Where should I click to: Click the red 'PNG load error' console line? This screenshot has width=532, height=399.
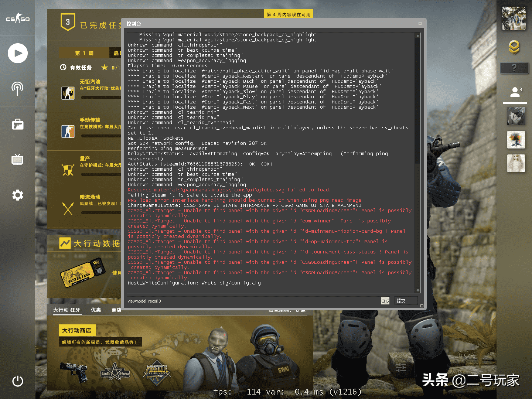(x=245, y=200)
